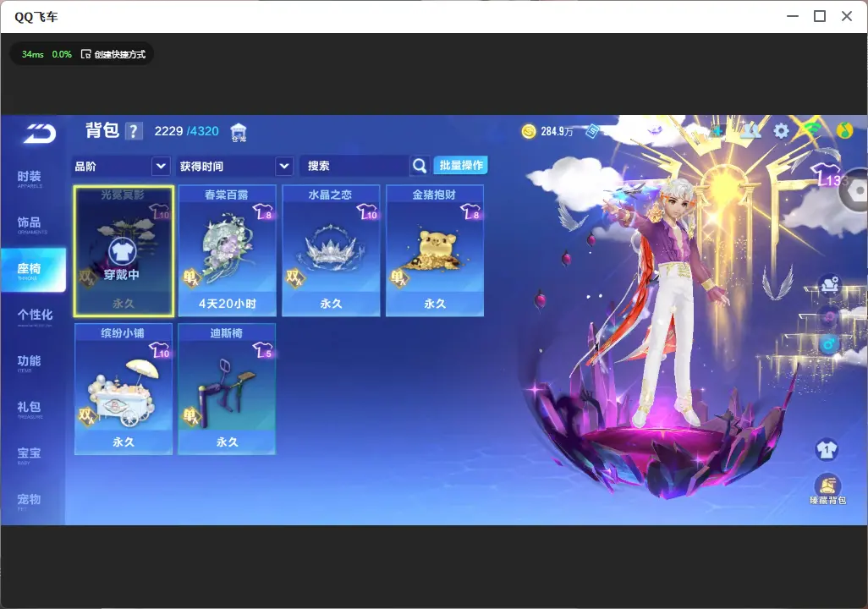Minimize the QQ飞车 window
Viewport: 868px width, 609px height.
(793, 17)
